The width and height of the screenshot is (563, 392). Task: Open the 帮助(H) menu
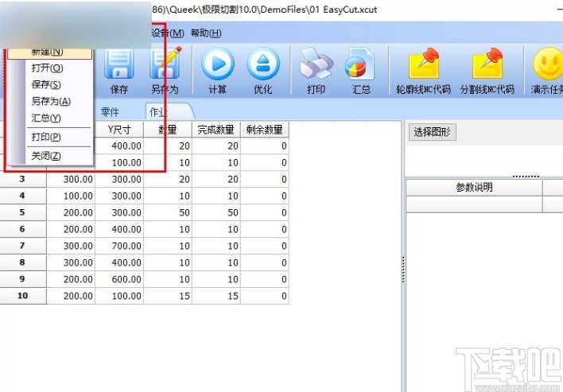pyautogui.click(x=206, y=33)
